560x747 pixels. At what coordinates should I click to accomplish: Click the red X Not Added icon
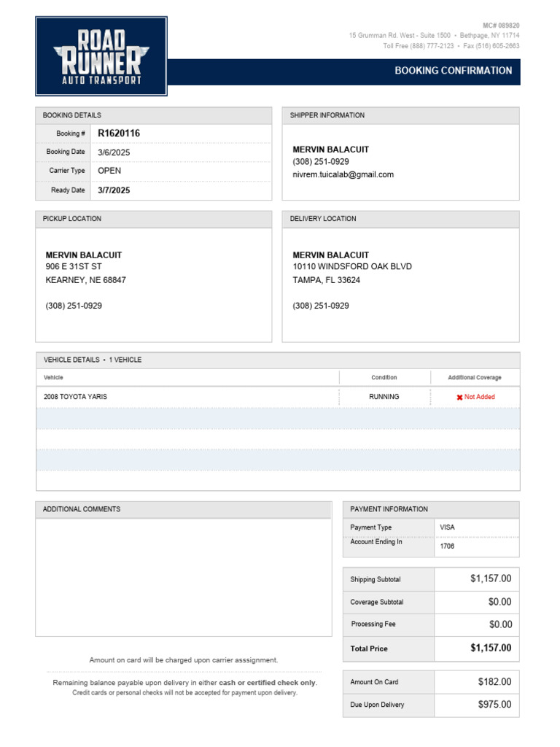click(459, 398)
